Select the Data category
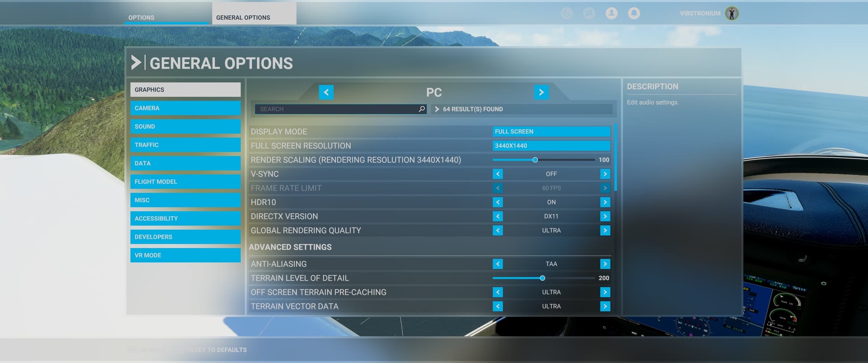This screenshot has height=363, width=868. [185, 163]
